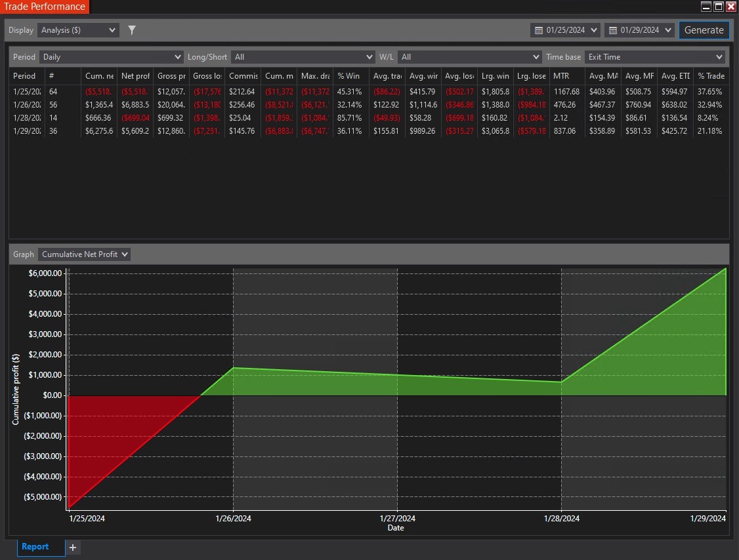Expand the start date 01/25/2024 dropdown
Image resolution: width=739 pixels, height=560 pixels.
tap(594, 30)
